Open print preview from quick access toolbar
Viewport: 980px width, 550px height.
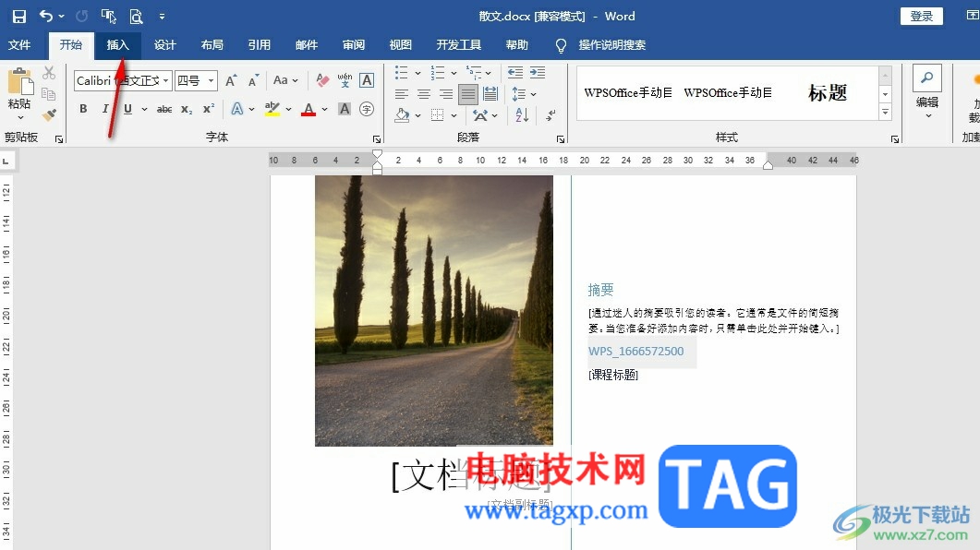tap(136, 17)
